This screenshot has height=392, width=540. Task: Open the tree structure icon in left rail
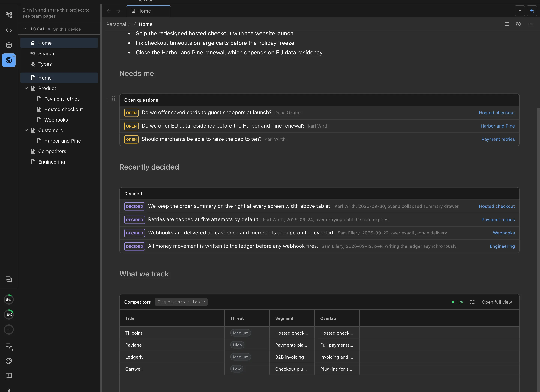pos(9,15)
